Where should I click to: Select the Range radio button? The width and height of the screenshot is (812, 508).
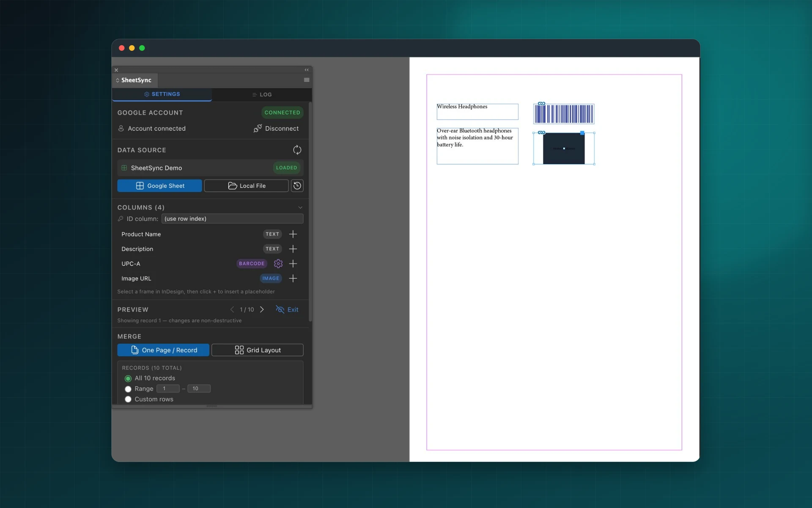(x=128, y=389)
